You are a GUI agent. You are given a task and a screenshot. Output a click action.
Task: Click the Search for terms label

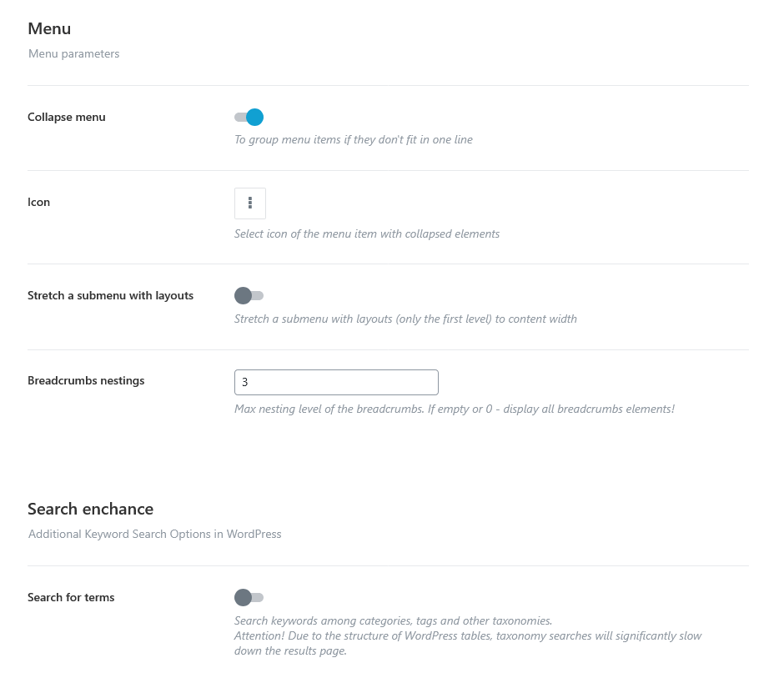point(71,597)
